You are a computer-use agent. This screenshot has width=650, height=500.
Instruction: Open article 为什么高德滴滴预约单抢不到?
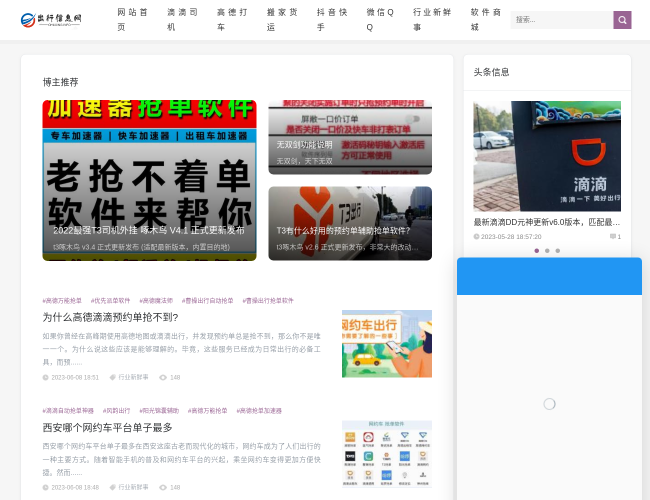pyautogui.click(x=110, y=318)
